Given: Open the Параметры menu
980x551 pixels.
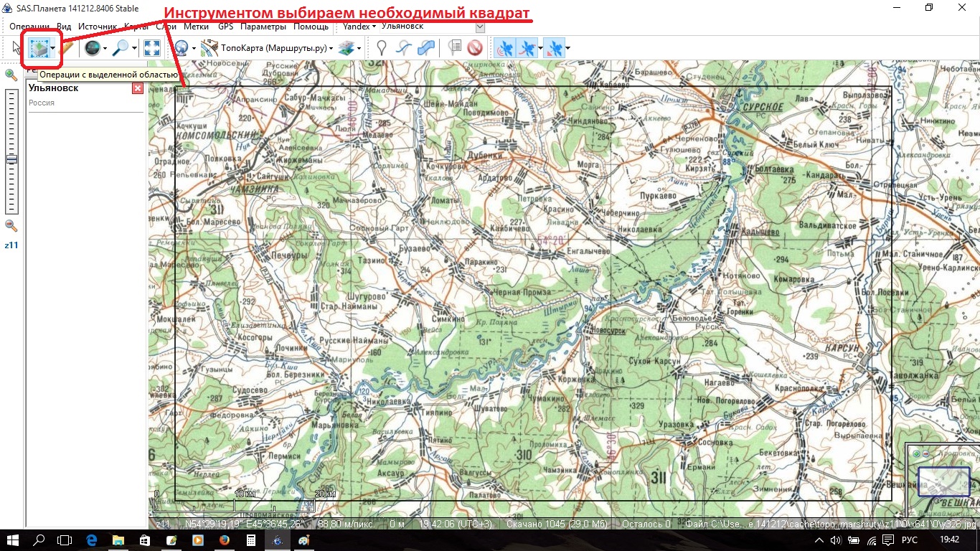Looking at the screenshot, I should pyautogui.click(x=263, y=27).
